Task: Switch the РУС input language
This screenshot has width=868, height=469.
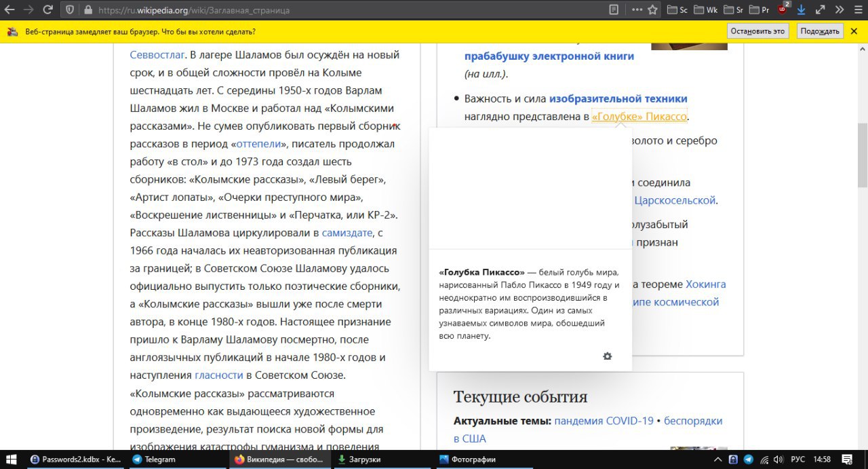Action: [x=798, y=459]
